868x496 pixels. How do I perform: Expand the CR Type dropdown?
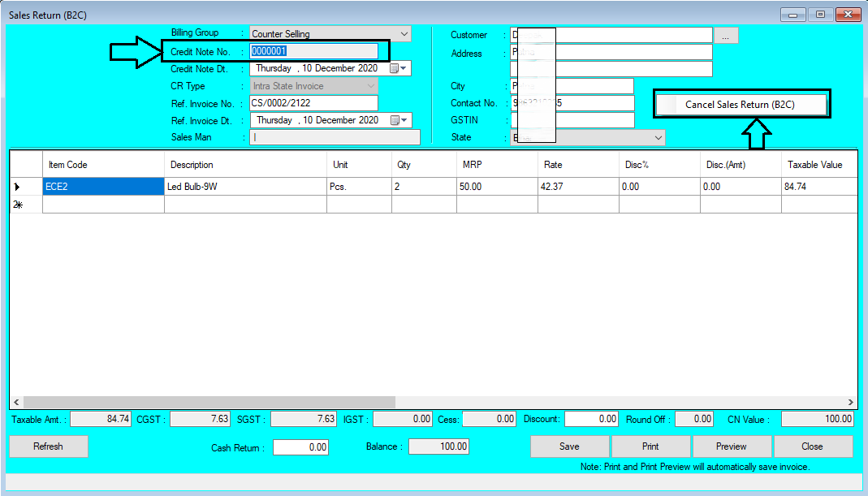pyautogui.click(x=371, y=85)
